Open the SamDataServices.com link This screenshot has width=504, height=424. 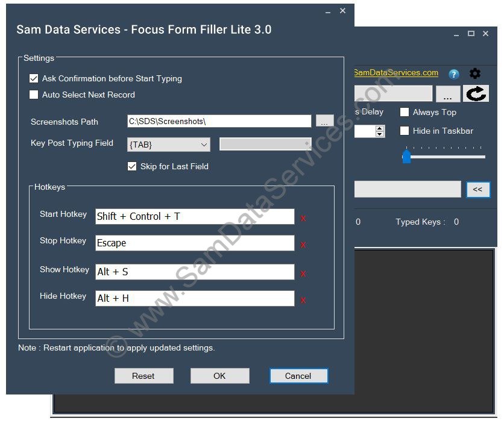(396, 73)
